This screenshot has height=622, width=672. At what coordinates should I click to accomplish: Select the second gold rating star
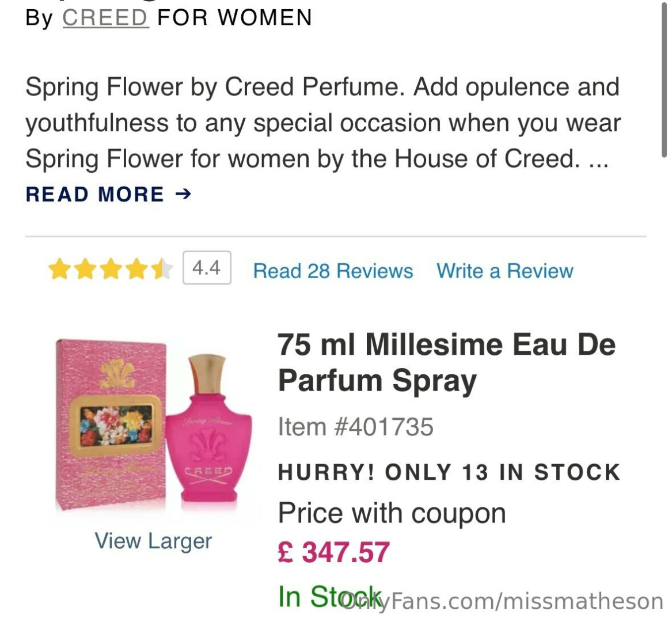pos(85,269)
